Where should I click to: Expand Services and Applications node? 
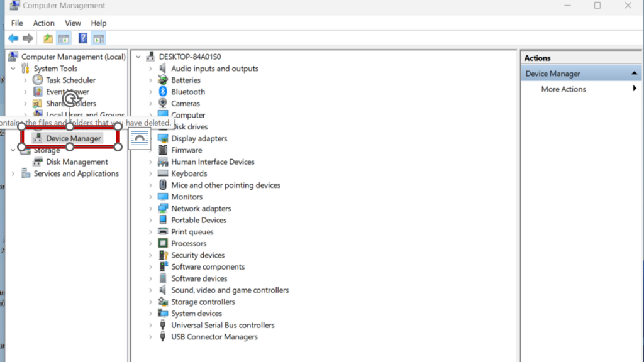tap(13, 174)
